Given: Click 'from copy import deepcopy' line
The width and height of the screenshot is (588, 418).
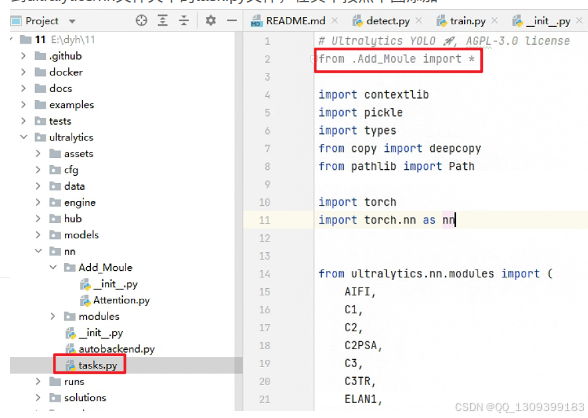Looking at the screenshot, I should 400,148.
